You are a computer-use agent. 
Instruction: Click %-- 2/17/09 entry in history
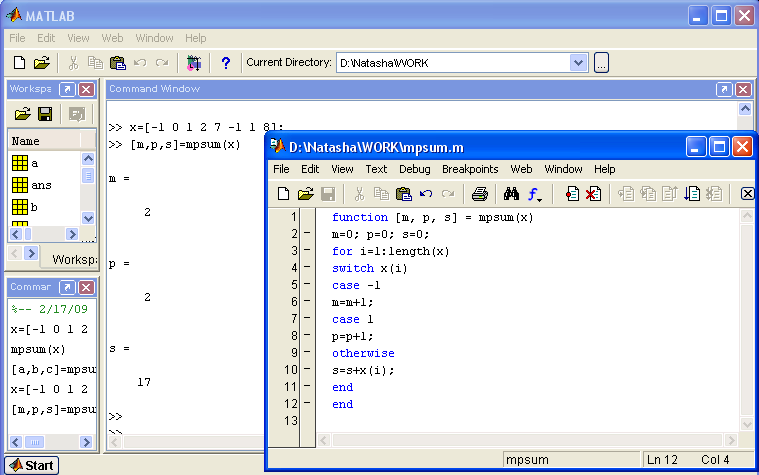[x=49, y=309]
